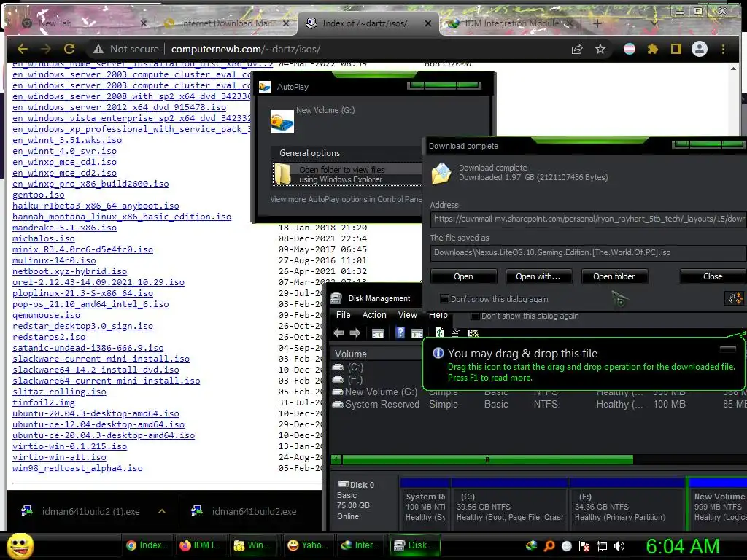Open a new browser tab with plus

[597, 23]
